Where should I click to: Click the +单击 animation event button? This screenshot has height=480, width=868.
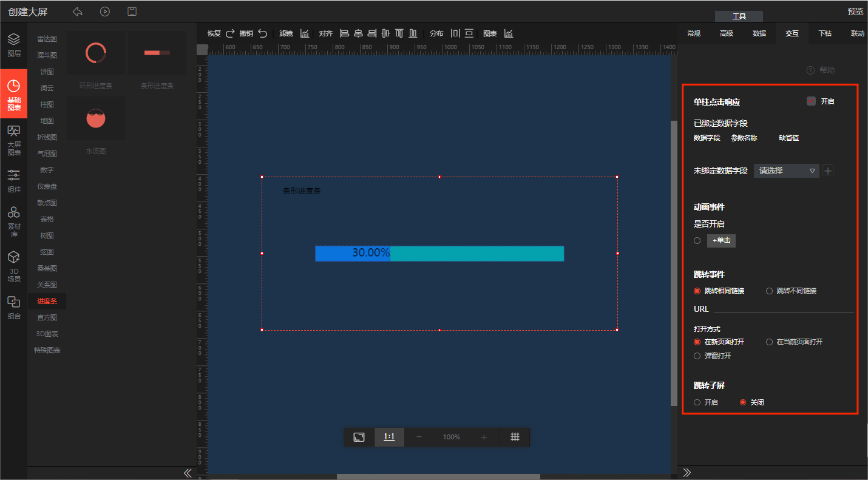pos(721,241)
